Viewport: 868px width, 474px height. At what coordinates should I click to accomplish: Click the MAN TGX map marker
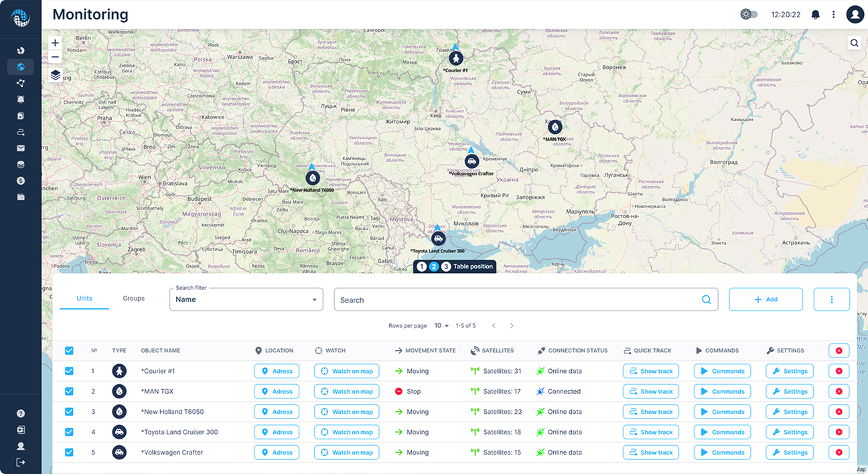point(555,127)
